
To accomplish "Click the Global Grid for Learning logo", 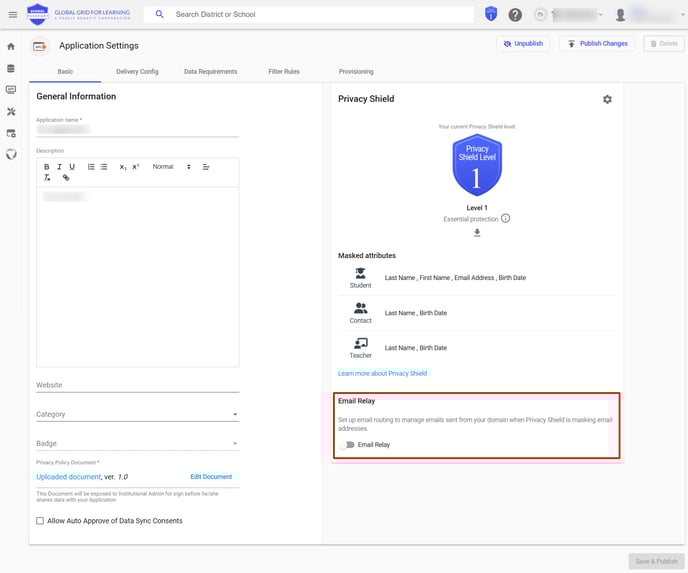I will tap(79, 14).
